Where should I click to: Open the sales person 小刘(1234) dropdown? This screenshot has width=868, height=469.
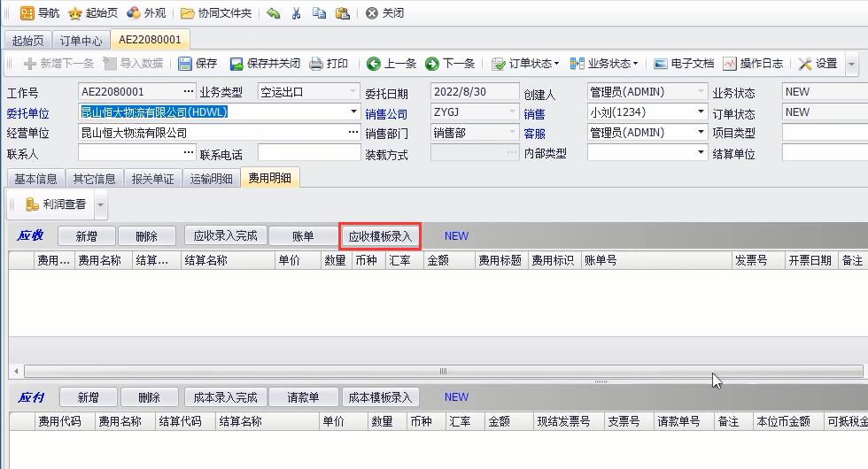tap(701, 112)
